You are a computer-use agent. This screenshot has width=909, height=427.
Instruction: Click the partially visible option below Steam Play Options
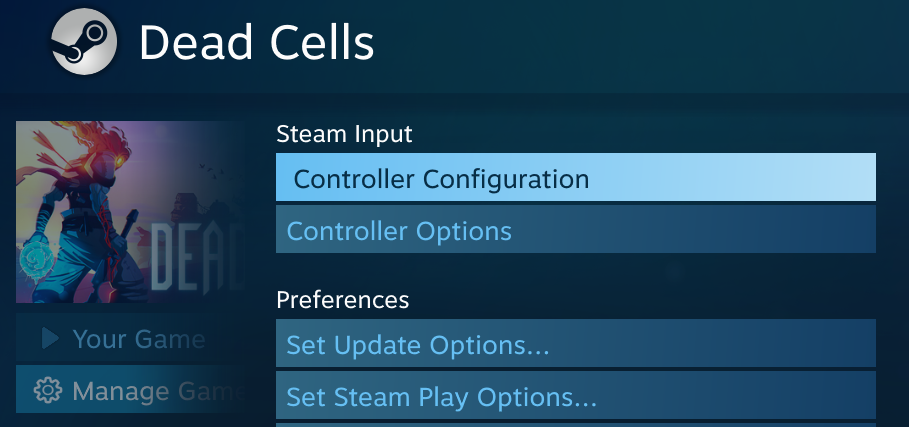click(x=575, y=424)
